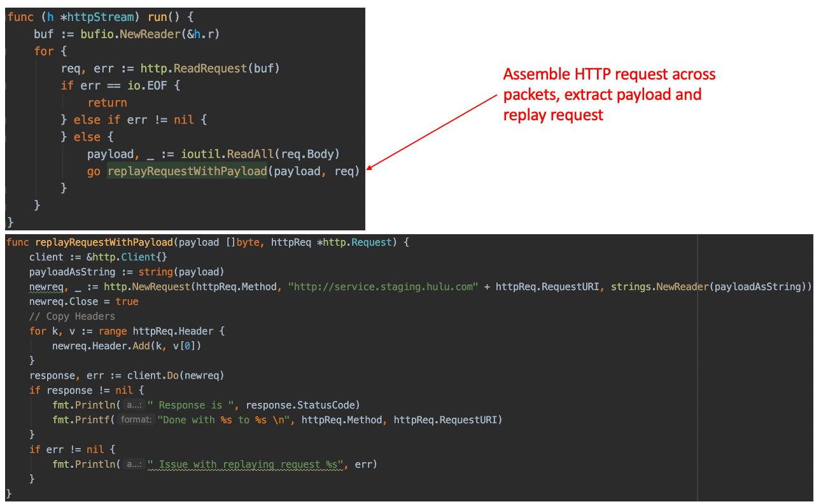821x504 pixels.
Task: Click the "http://service.staging.hulu.com" string
Action: click(x=382, y=286)
